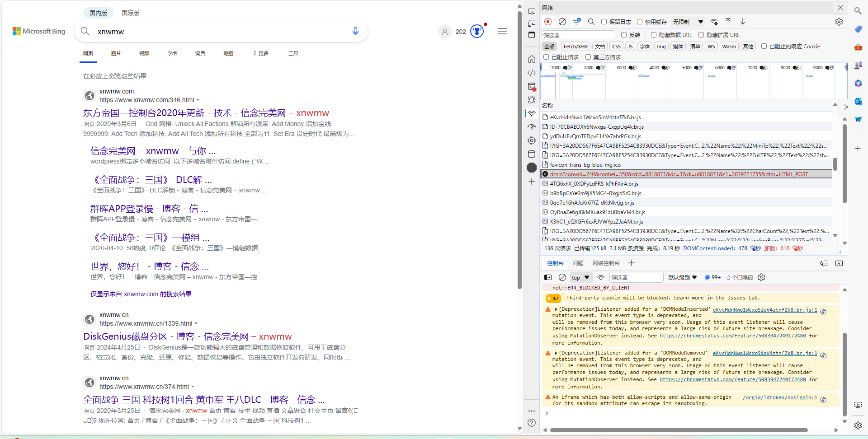The height and width of the screenshot is (439, 868).
Task: Open the 无限制 throttling dropdown
Action: pos(688,22)
